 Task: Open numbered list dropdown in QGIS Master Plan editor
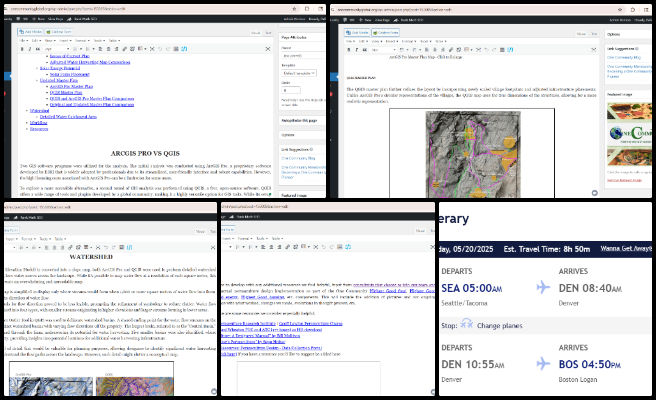coord(420,50)
